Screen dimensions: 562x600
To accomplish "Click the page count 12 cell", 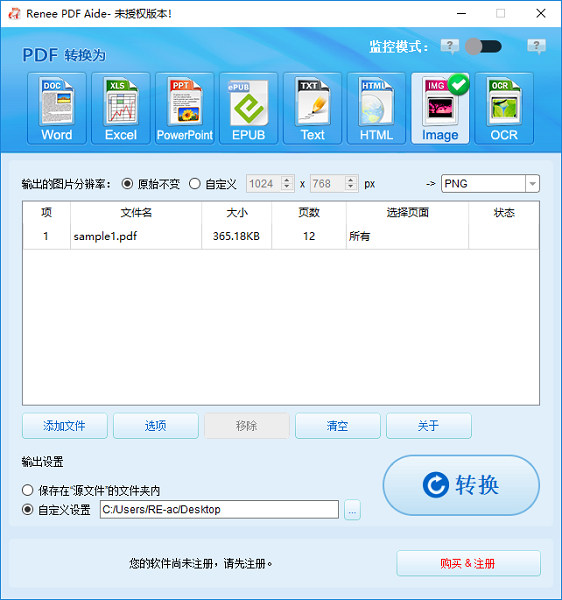I will tap(309, 236).
